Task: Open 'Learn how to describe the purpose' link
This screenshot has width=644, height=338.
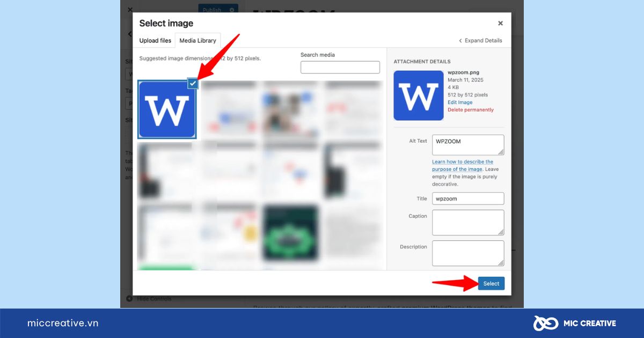Action: pyautogui.click(x=463, y=165)
